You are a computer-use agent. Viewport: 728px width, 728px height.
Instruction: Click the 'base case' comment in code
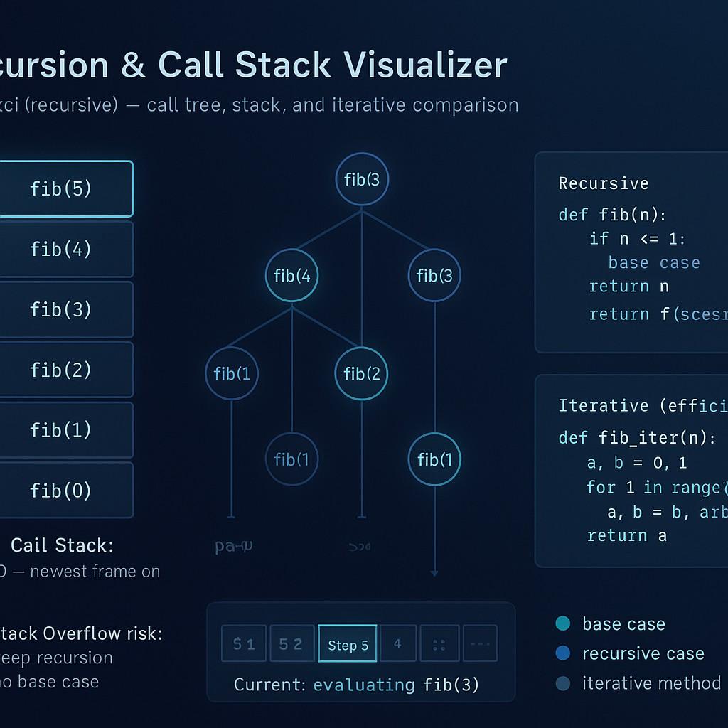tap(654, 263)
